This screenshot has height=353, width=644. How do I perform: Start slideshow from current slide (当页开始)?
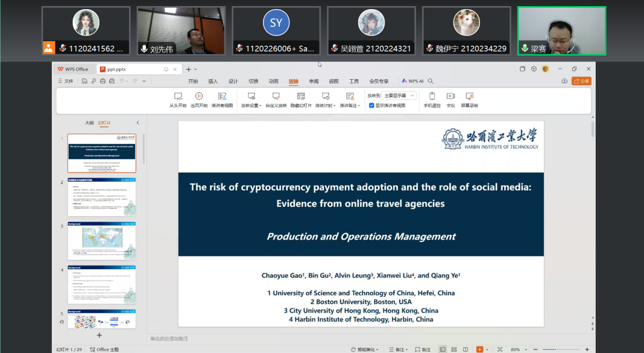[x=199, y=100]
